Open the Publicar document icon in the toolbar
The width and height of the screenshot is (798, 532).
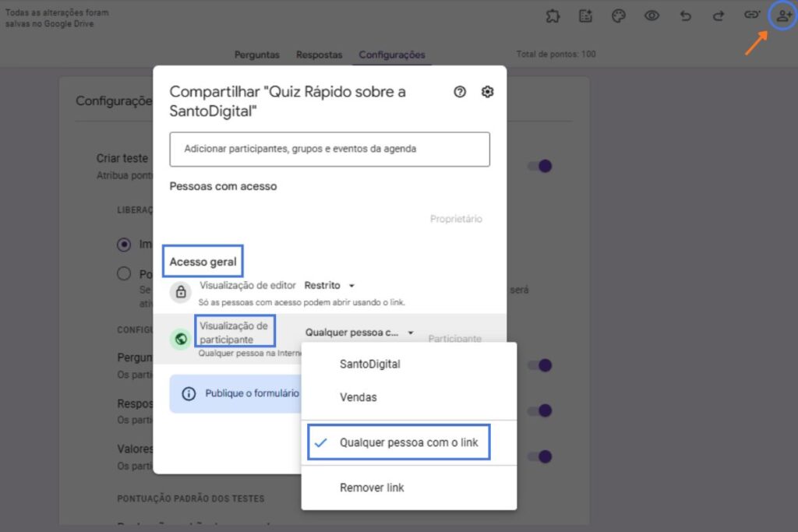click(586, 16)
